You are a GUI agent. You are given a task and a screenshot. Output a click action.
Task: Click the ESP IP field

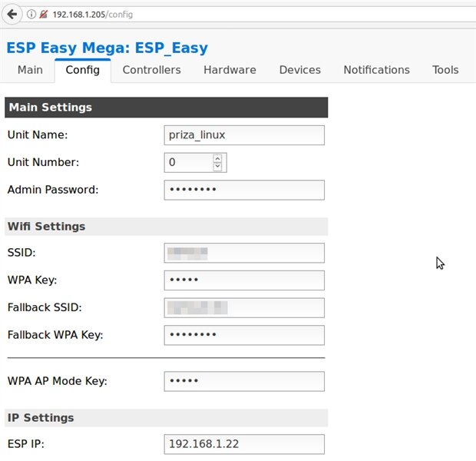pyautogui.click(x=244, y=444)
